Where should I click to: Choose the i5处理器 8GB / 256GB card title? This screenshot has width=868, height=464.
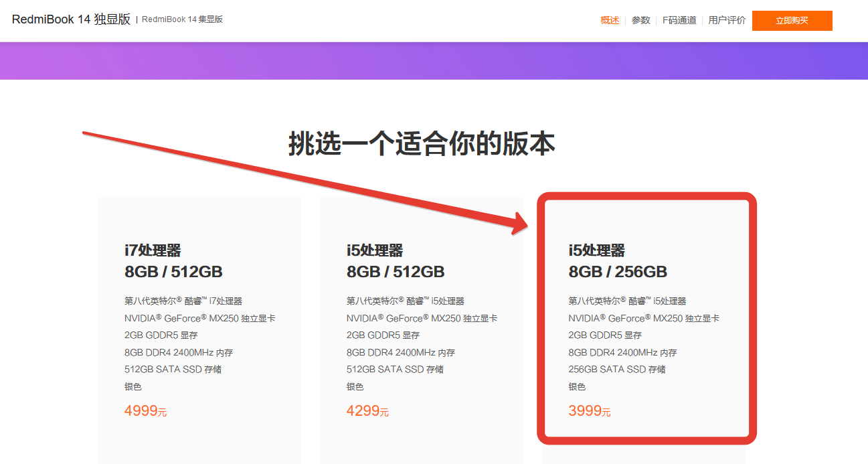click(618, 261)
